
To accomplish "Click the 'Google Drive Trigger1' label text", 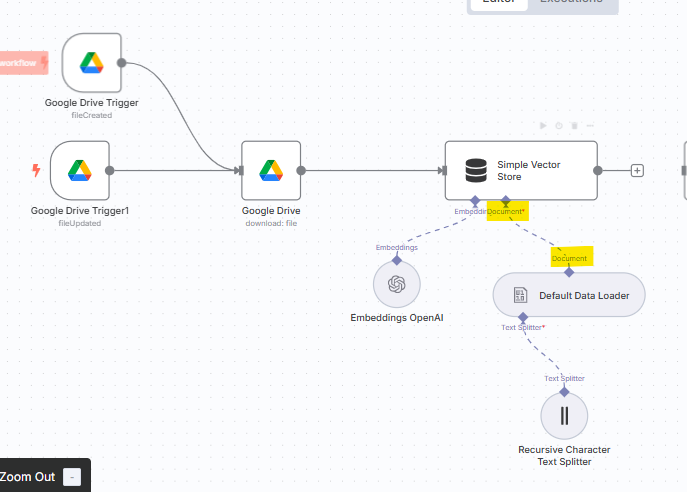I will tap(80, 211).
